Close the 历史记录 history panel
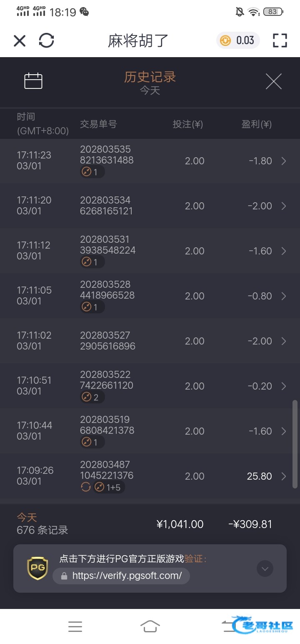 [274, 81]
